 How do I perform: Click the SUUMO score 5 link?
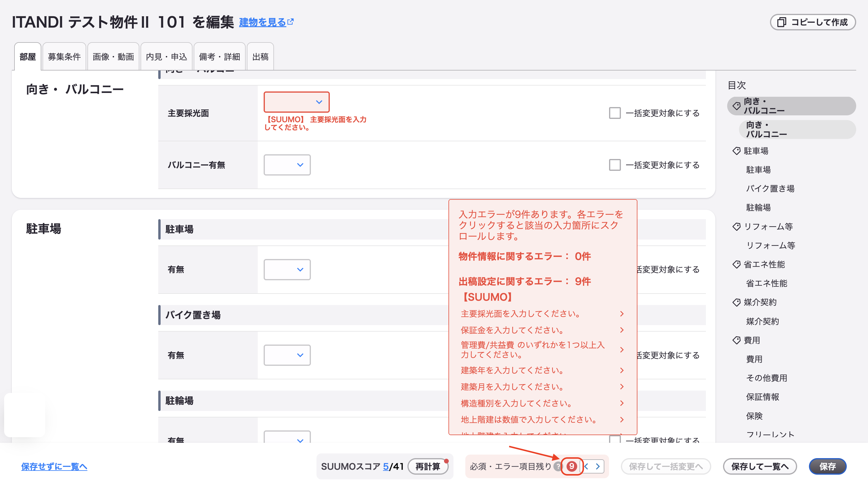click(x=386, y=466)
